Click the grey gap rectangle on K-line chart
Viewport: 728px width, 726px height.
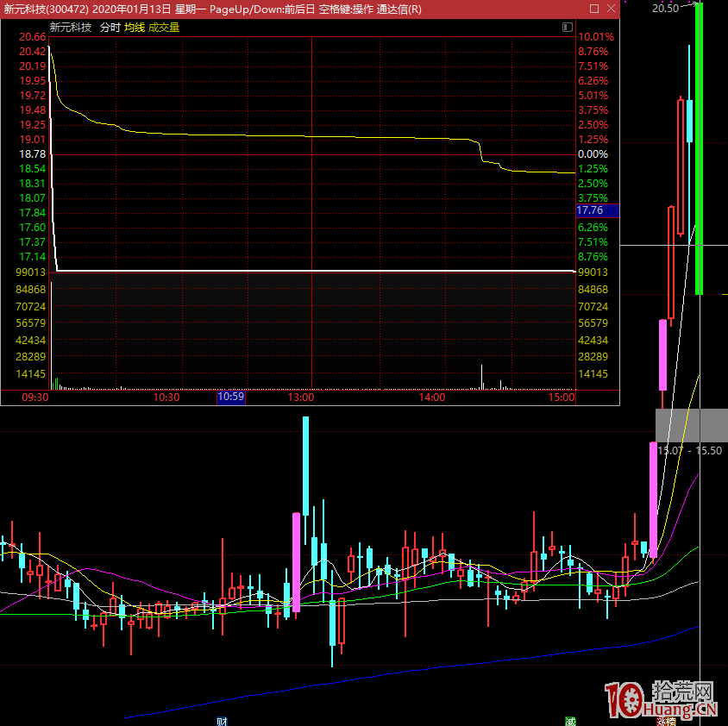pyautogui.click(x=691, y=425)
